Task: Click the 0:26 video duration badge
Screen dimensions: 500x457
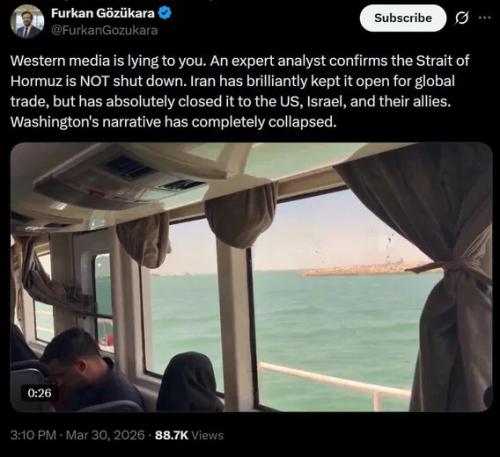Action: click(39, 393)
